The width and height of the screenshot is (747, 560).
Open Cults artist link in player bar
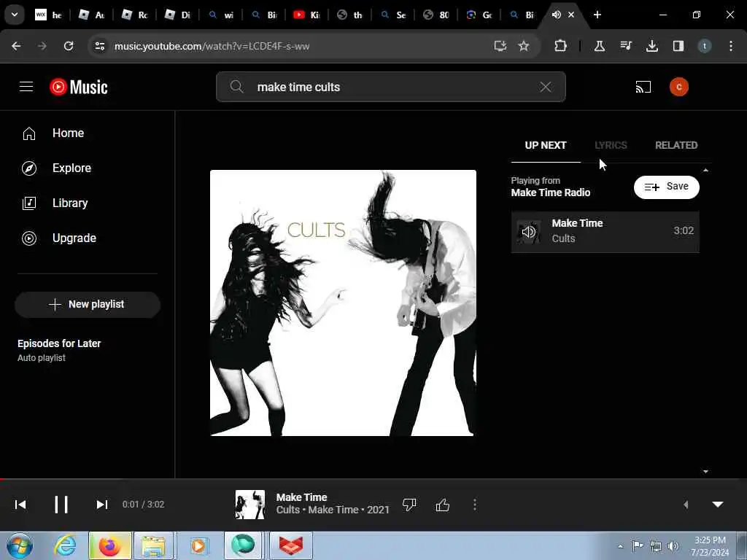(288, 510)
